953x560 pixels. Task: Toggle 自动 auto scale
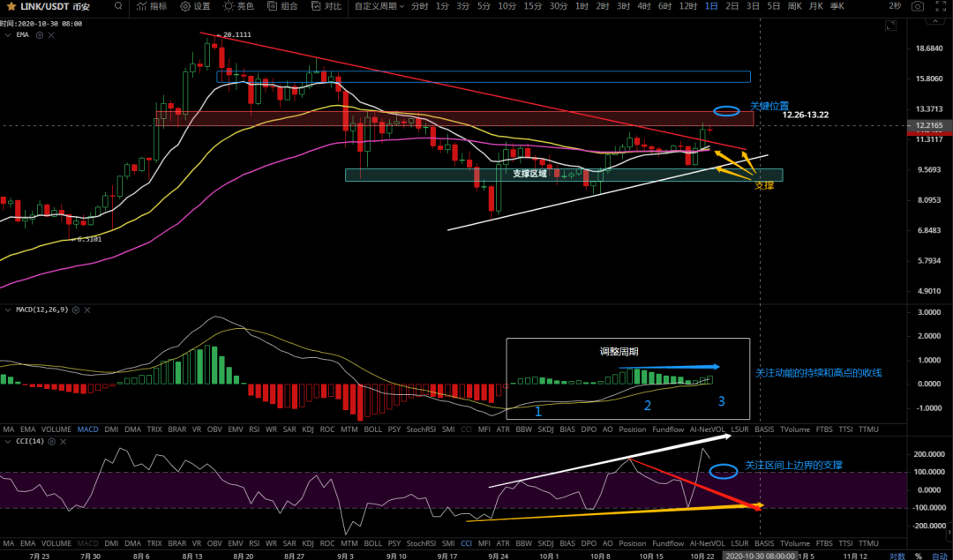point(939,556)
